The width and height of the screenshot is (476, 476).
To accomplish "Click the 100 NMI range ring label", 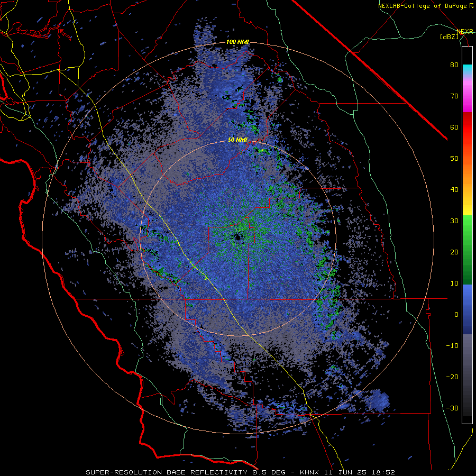I will point(237,42).
